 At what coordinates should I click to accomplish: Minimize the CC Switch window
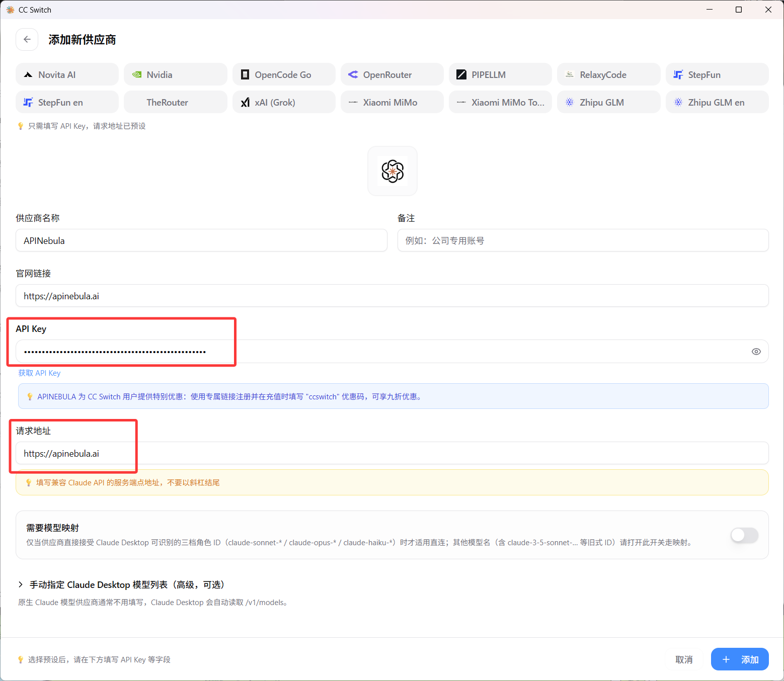tap(710, 10)
